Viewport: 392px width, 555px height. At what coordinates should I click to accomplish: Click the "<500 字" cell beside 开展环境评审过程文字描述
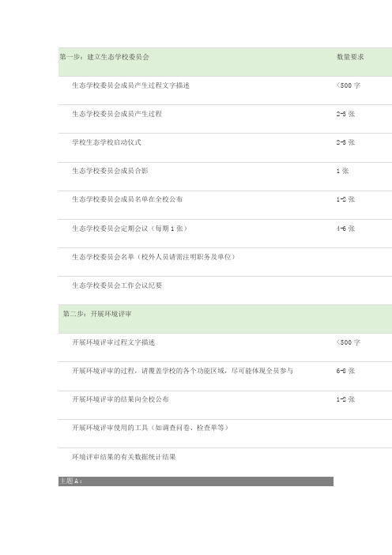coord(348,342)
